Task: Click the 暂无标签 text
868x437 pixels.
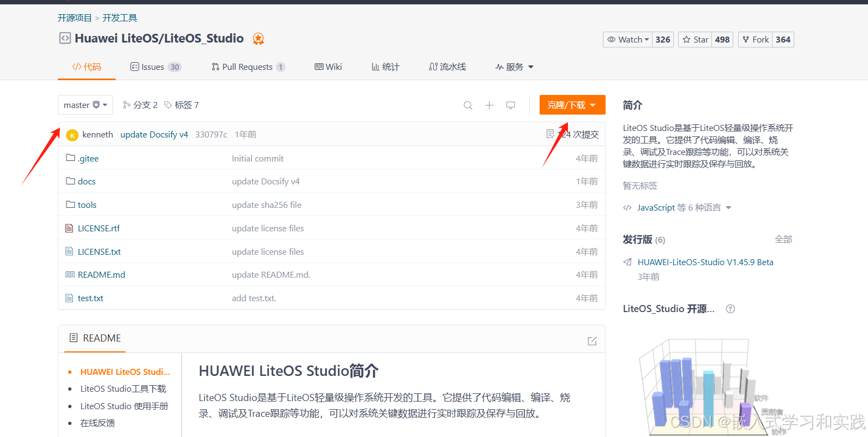Action: (x=640, y=186)
